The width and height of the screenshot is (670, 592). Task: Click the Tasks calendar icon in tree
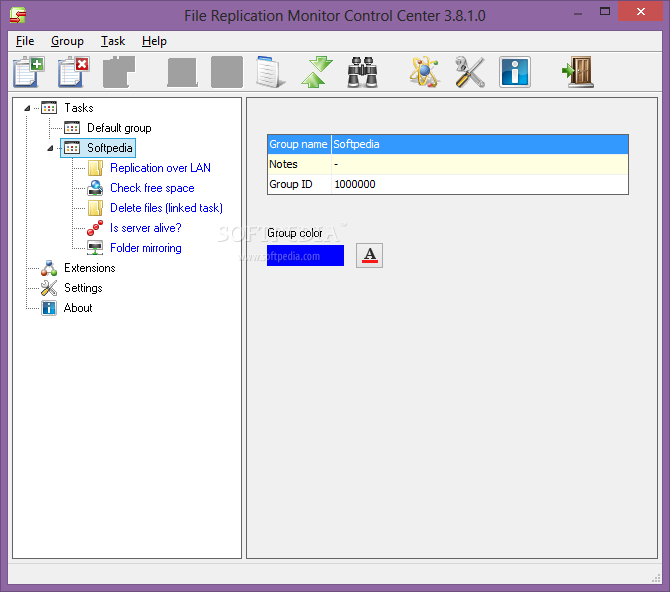[49, 108]
